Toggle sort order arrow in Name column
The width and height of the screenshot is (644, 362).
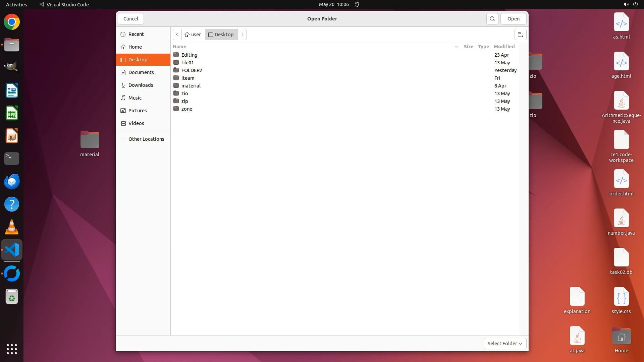point(457,47)
